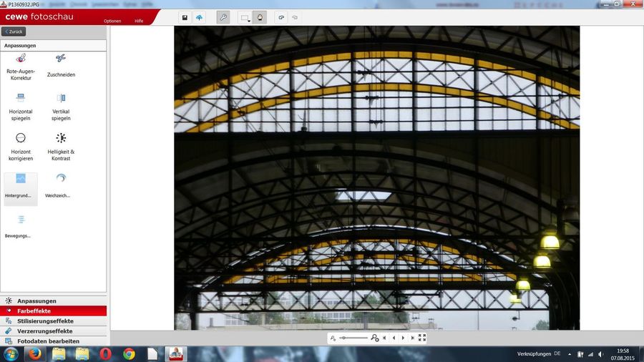Image resolution: width=644 pixels, height=362 pixels.
Task: Open Fotodaten bearbeiten section
Action: point(54,341)
